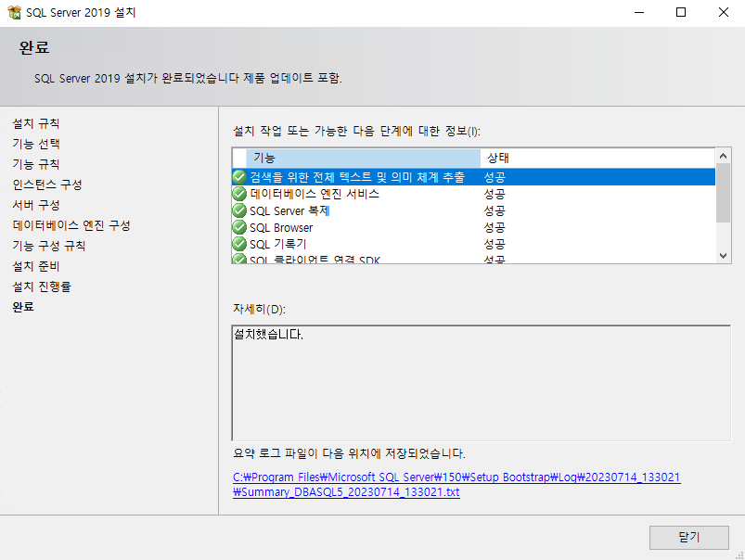The height and width of the screenshot is (560, 745).
Task: Select the SQL Server 복제 row
Action: tap(474, 210)
